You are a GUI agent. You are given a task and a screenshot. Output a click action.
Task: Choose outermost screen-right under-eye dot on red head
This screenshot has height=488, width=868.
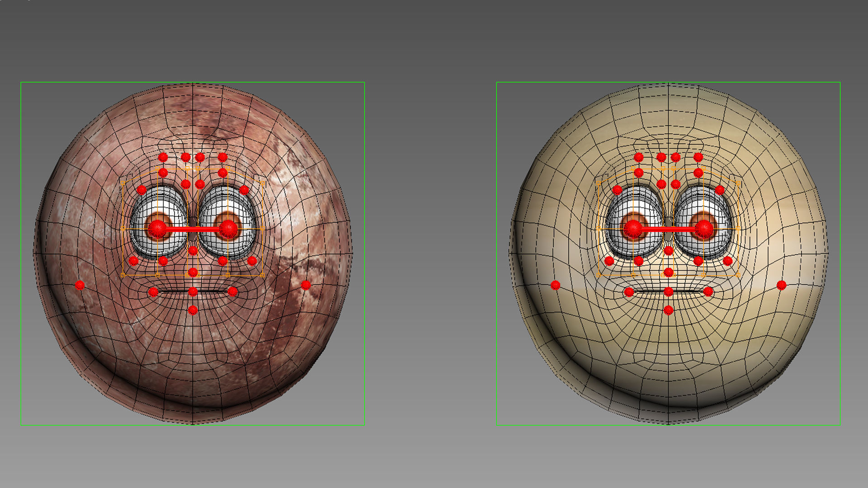(252, 261)
